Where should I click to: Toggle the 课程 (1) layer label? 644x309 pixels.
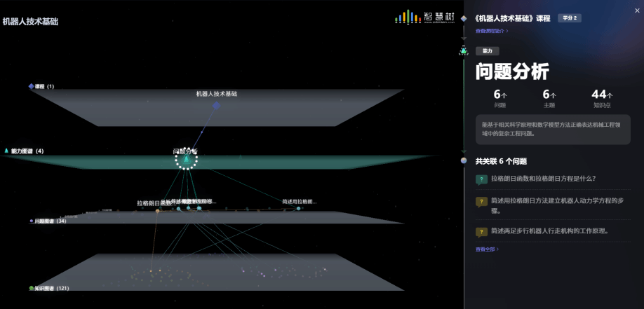point(41,86)
